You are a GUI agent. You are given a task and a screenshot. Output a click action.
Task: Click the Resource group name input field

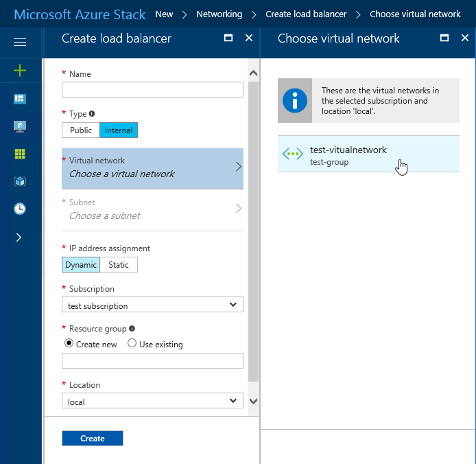(x=152, y=360)
